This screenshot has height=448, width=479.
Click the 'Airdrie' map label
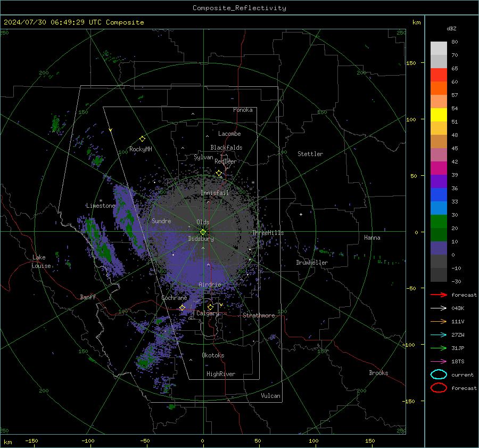210,284
